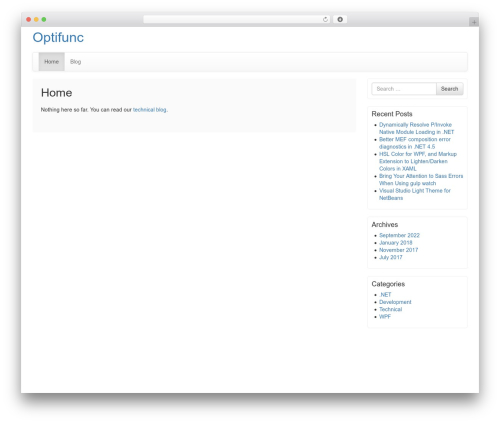Focus the browser address bar
This screenshot has height=423, width=500.
pos(236,20)
